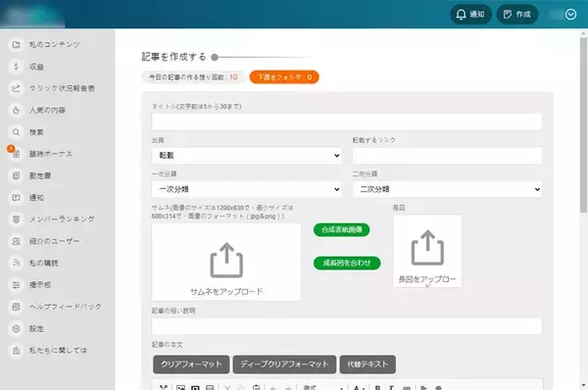Click the 長図をアップロード upload area

[427, 251]
